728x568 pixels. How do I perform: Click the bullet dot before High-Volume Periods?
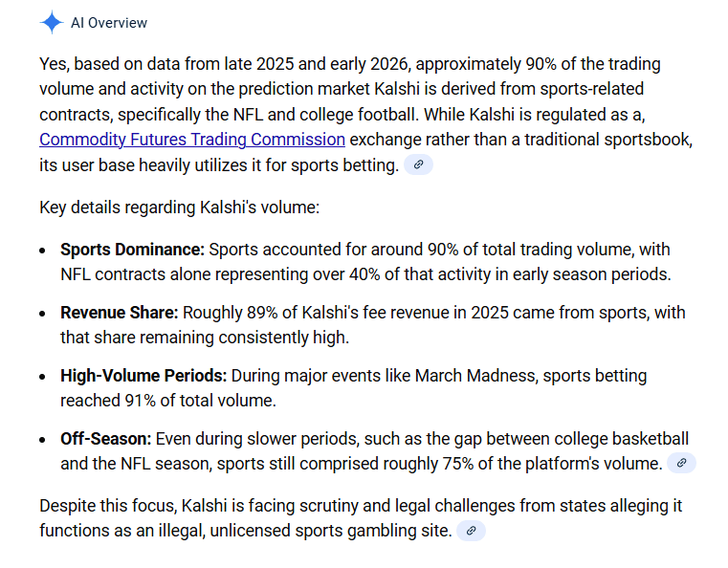coord(43,376)
